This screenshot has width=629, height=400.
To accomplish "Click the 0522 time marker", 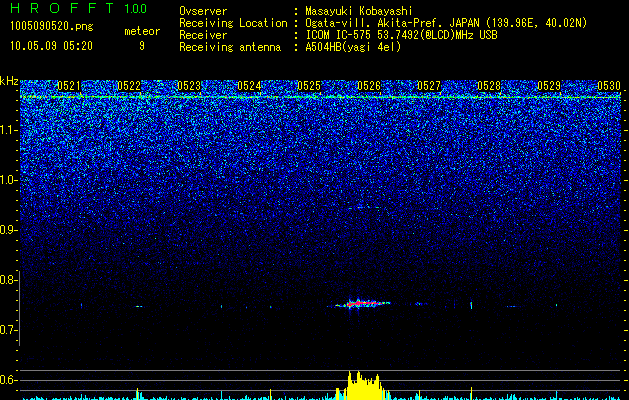I will (x=129, y=86).
